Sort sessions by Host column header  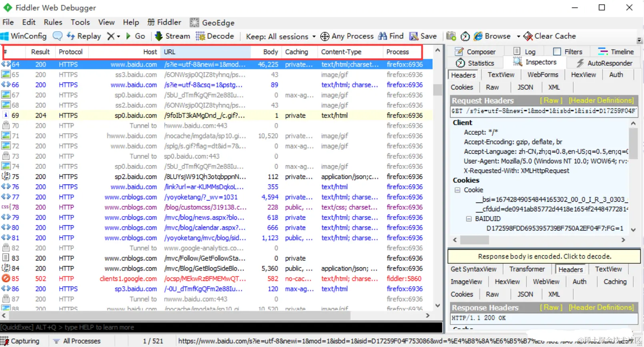point(124,52)
